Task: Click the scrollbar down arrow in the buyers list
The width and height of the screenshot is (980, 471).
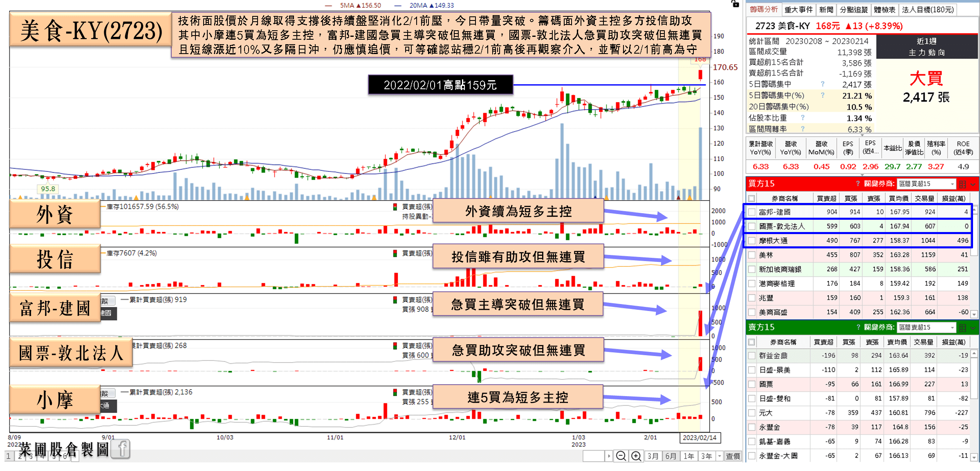Action: [x=974, y=314]
